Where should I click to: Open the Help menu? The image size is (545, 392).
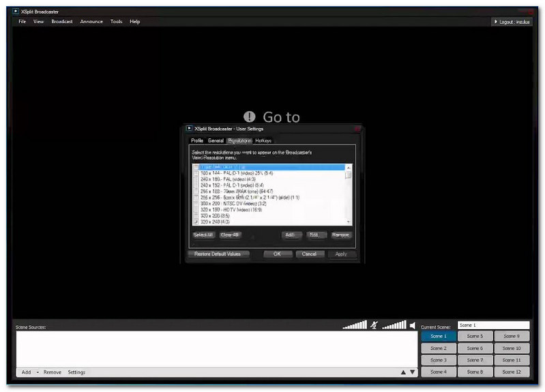pyautogui.click(x=135, y=22)
